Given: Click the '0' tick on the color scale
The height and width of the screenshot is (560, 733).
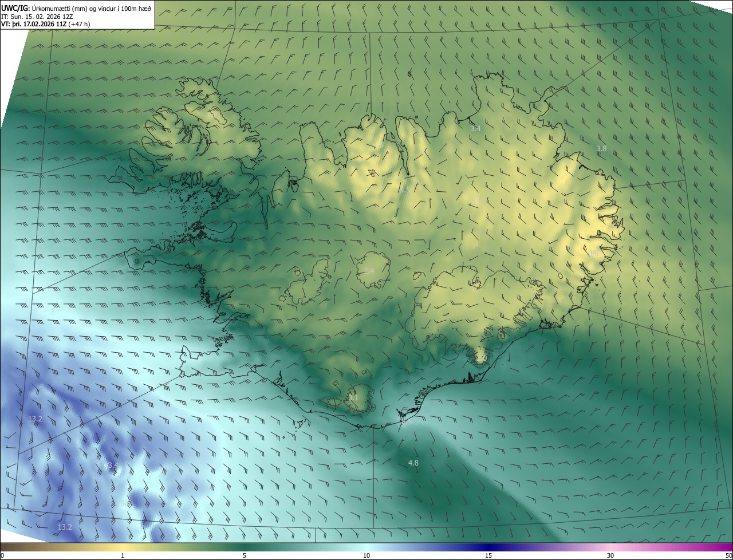Looking at the screenshot, I should (x=2, y=555).
